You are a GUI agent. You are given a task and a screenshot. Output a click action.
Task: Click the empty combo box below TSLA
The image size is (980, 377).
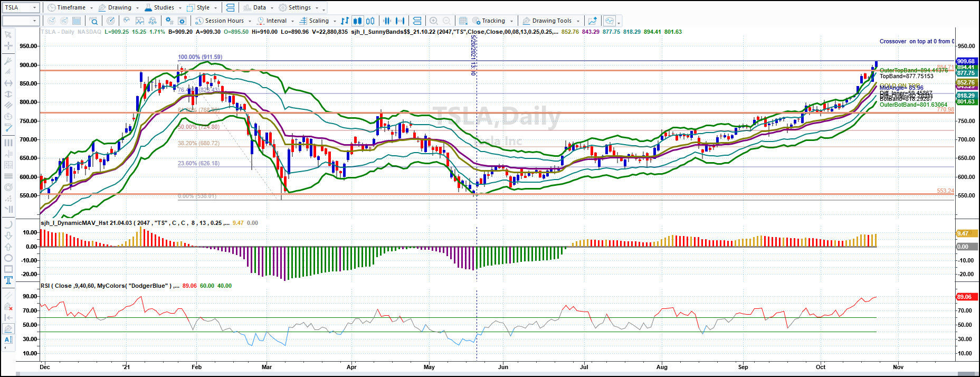[x=21, y=21]
